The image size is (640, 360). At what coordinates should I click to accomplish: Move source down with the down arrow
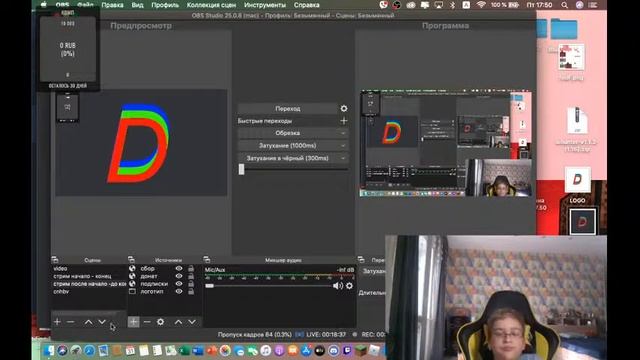192,322
